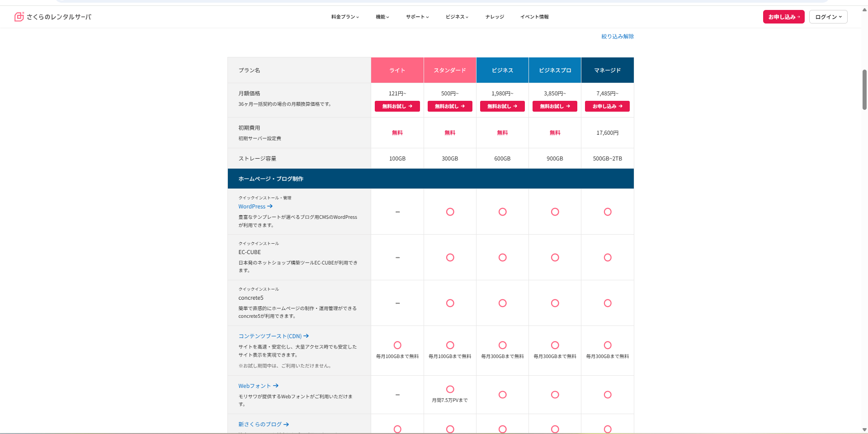This screenshot has width=868, height=434.
Task: Click the お申し込み button in the header
Action: coord(783,17)
